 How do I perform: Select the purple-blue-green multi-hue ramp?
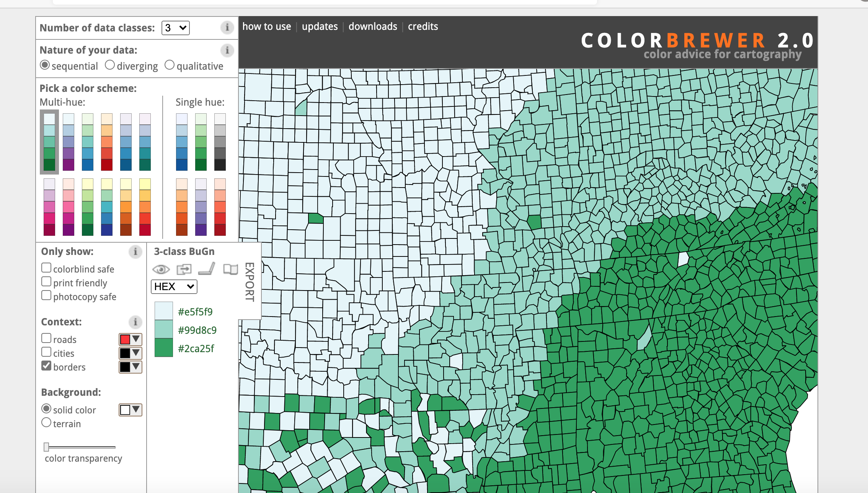tap(145, 142)
